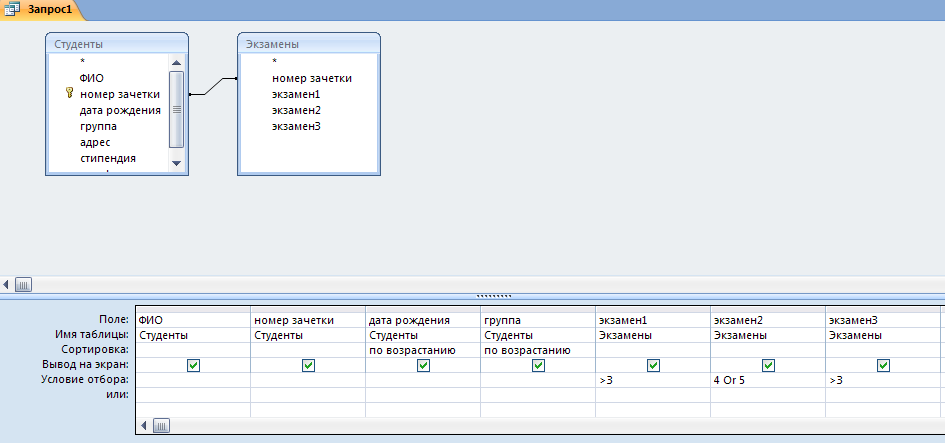
Task: Open table name cell under экзамен3
Action: [x=883, y=335]
